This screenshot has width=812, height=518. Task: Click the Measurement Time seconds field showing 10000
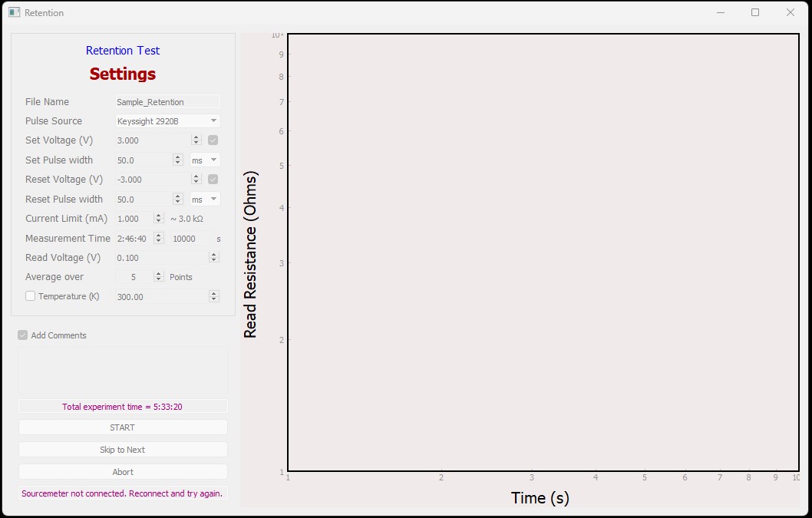pyautogui.click(x=191, y=238)
